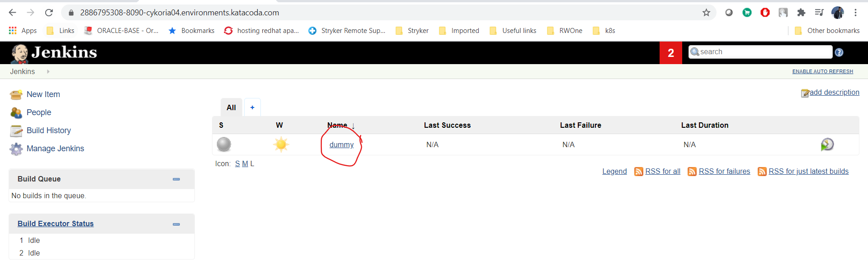Click the browser address bar URL
The height and width of the screenshot is (279, 868).
coord(179,13)
